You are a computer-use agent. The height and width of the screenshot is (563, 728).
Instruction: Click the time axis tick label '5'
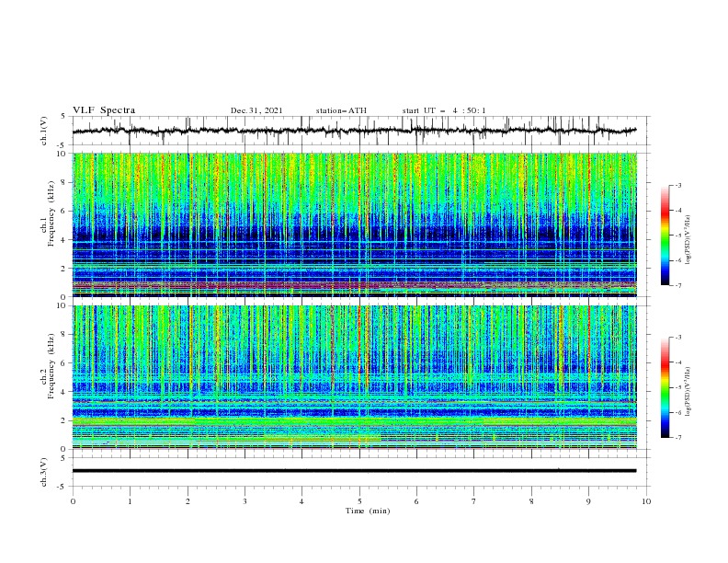point(359,501)
